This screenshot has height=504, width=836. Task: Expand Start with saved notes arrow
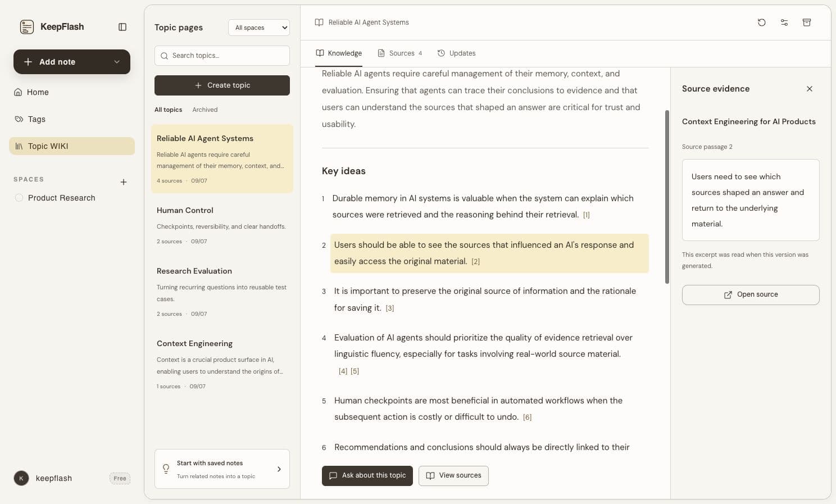[x=279, y=469]
